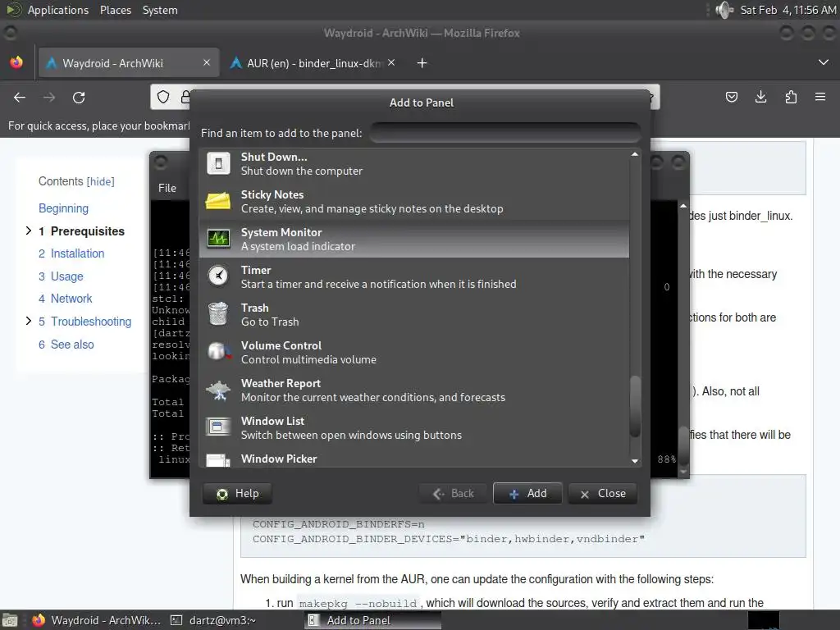
Task: Select the Window List applet icon
Action: tap(218, 427)
